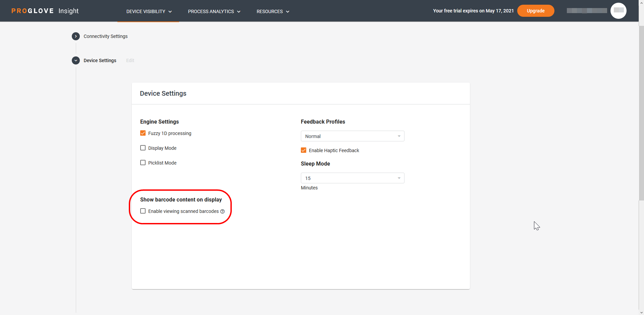The width and height of the screenshot is (644, 315).
Task: Click the Upgrade button
Action: pyautogui.click(x=536, y=11)
